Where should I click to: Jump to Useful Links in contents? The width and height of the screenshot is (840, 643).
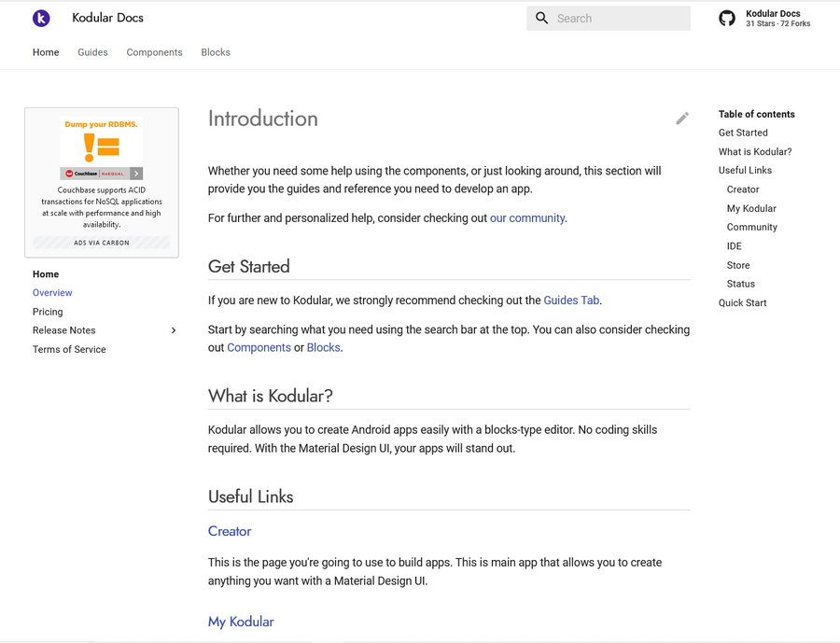click(x=745, y=171)
